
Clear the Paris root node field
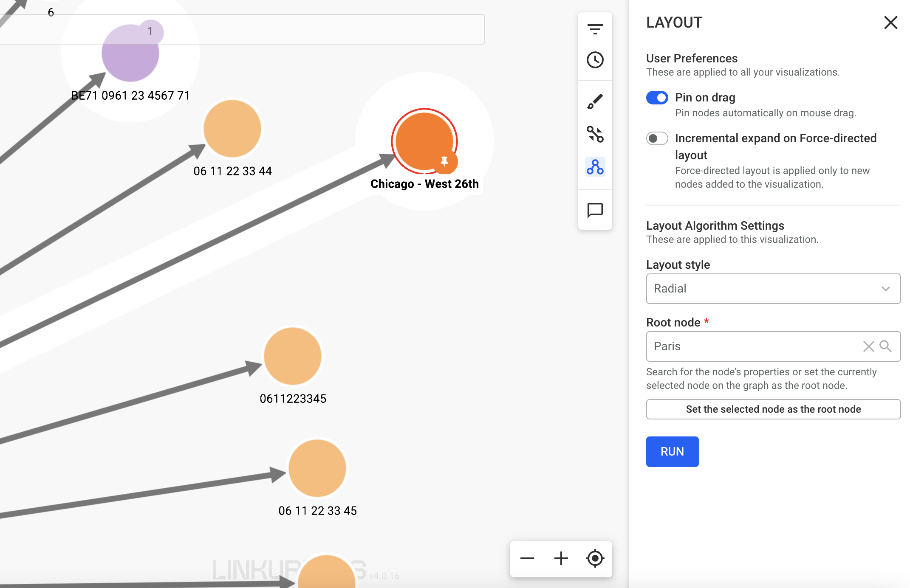tap(868, 346)
